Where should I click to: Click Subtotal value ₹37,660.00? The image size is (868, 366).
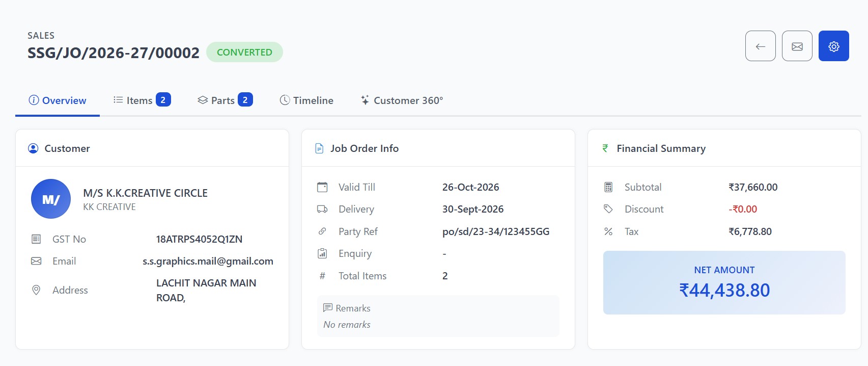tap(753, 187)
